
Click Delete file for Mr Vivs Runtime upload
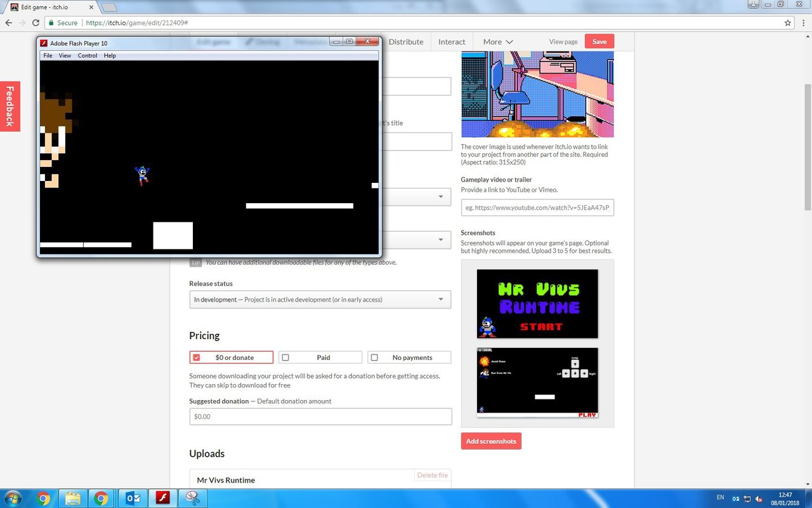(x=433, y=475)
